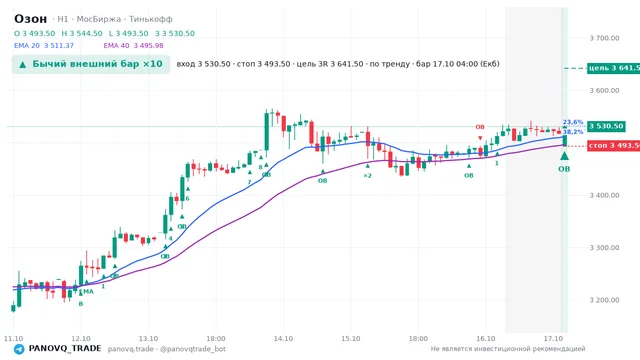Image resolution: width=640 pixels, height=360 pixels.
Task: Click the Бычий внешний бар ×10 badge
Action: [91, 64]
